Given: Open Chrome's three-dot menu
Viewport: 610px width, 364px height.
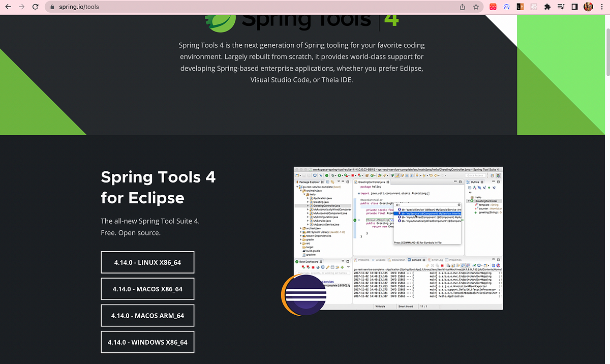Looking at the screenshot, I should (x=602, y=7).
